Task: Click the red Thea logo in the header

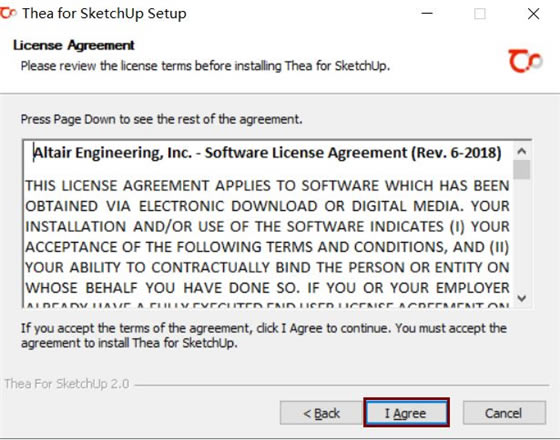Action: pyautogui.click(x=525, y=61)
